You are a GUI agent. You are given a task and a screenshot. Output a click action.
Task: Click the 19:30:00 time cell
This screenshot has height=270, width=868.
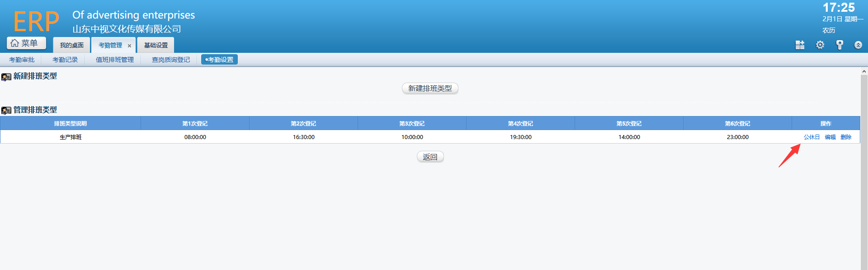(x=520, y=137)
